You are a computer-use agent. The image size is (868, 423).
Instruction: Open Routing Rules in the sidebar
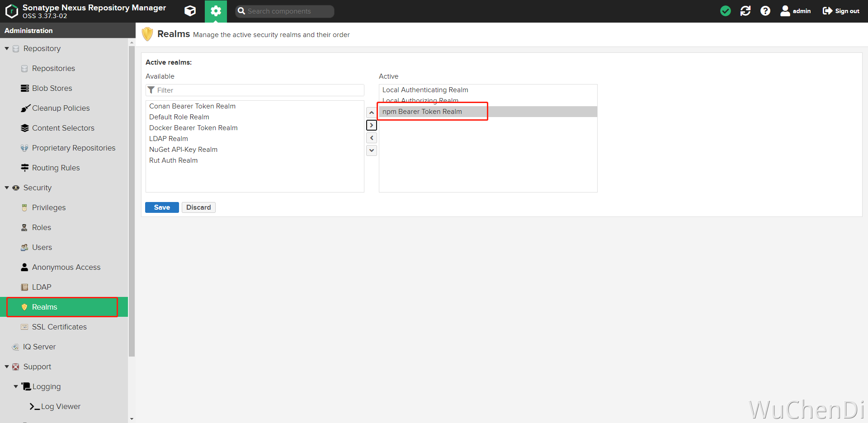point(56,168)
